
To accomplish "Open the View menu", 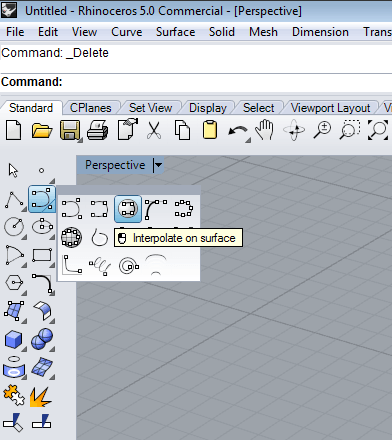I will click(x=84, y=32).
